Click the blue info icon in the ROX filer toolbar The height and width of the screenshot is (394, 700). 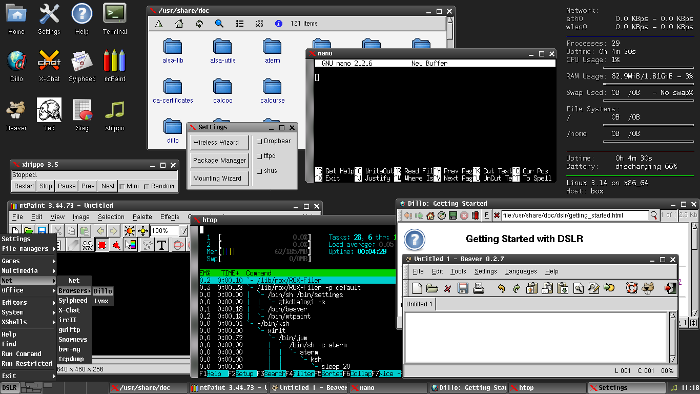click(278, 24)
